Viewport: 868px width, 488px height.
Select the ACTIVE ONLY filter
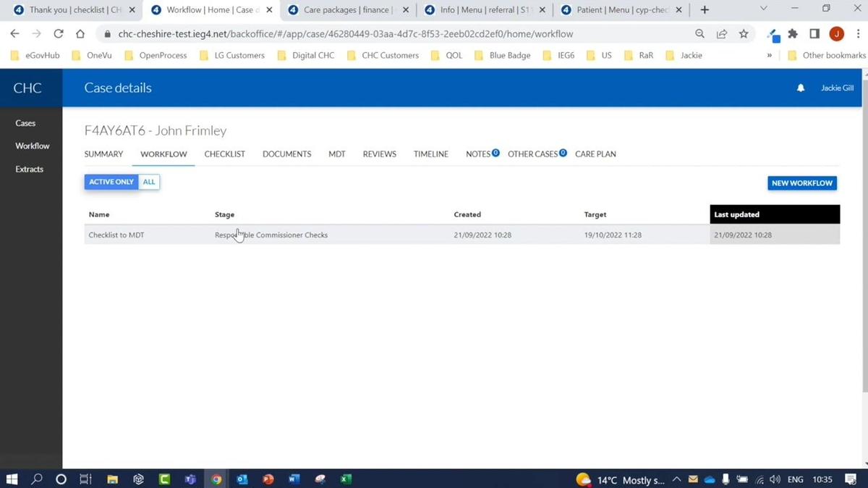click(111, 182)
